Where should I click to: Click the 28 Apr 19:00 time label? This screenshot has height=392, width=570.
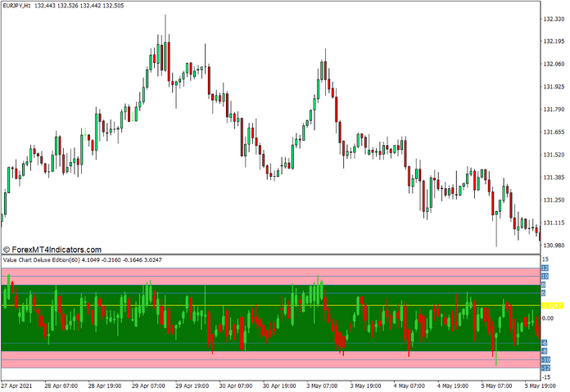pyautogui.click(x=105, y=385)
